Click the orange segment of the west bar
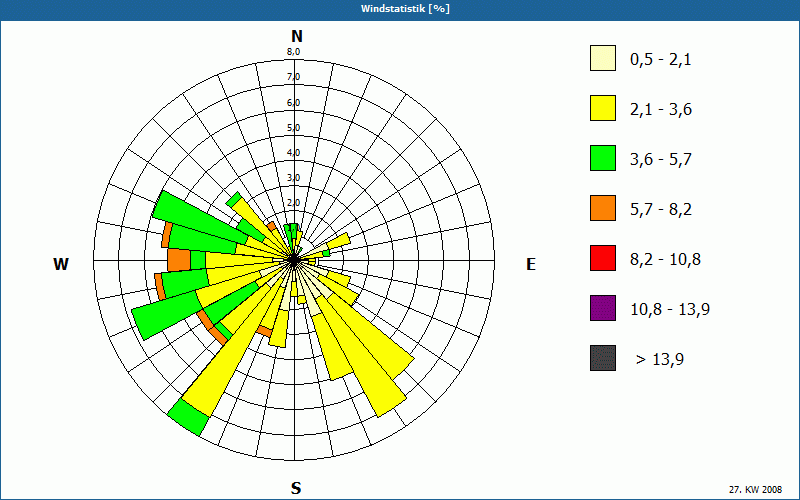Viewport: 800px width, 500px height. [x=179, y=260]
